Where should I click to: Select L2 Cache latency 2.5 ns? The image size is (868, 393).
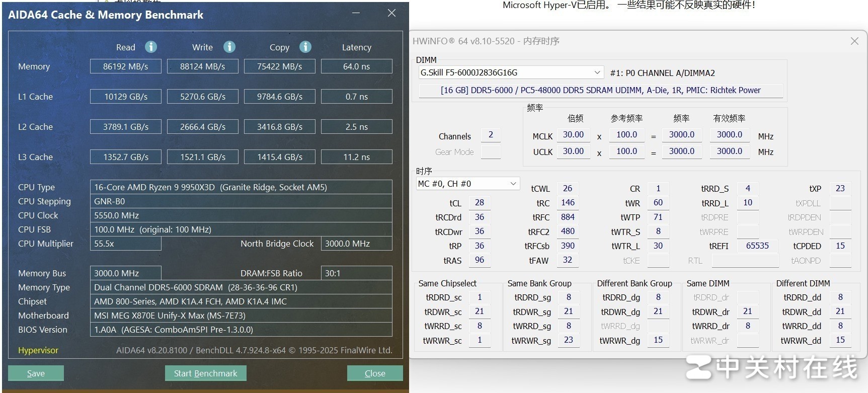click(357, 127)
